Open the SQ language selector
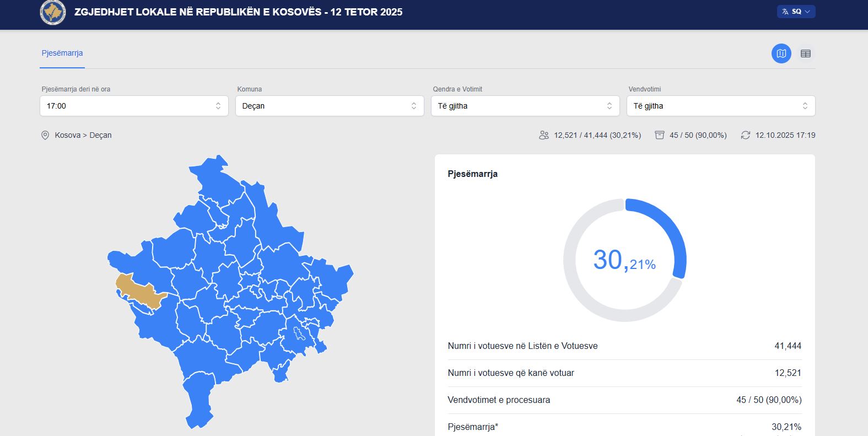 [796, 12]
